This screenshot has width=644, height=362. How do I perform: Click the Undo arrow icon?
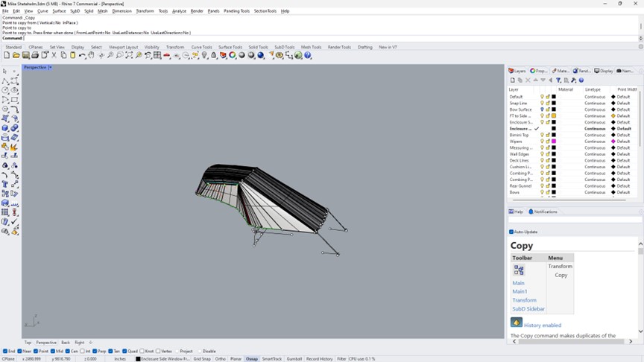tap(82, 55)
